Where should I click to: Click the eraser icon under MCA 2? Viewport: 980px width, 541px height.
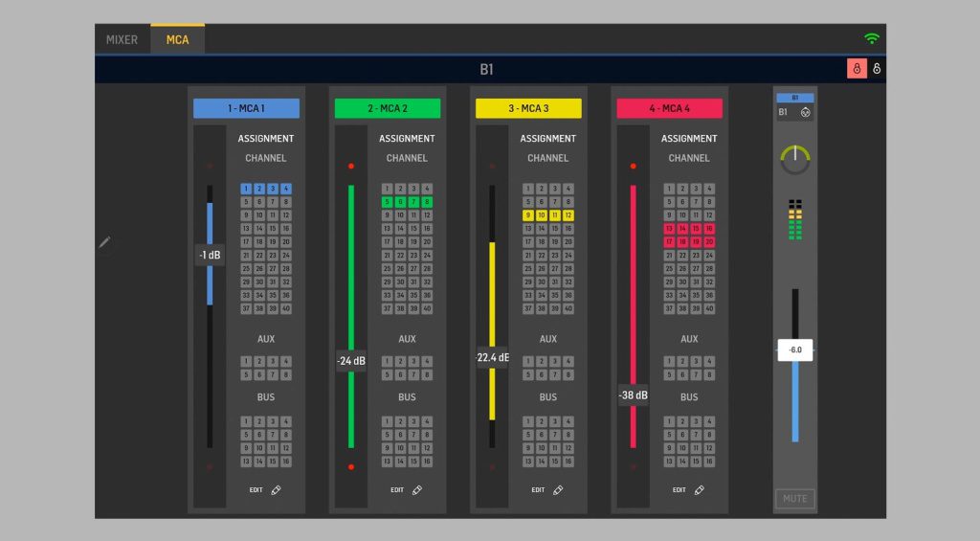(417, 490)
